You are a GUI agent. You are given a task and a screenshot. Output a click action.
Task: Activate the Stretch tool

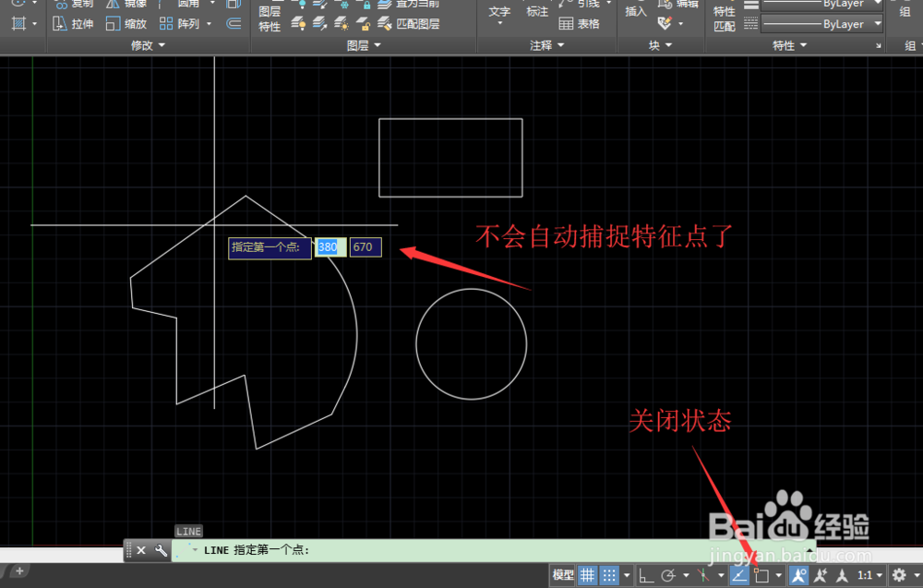point(78,24)
